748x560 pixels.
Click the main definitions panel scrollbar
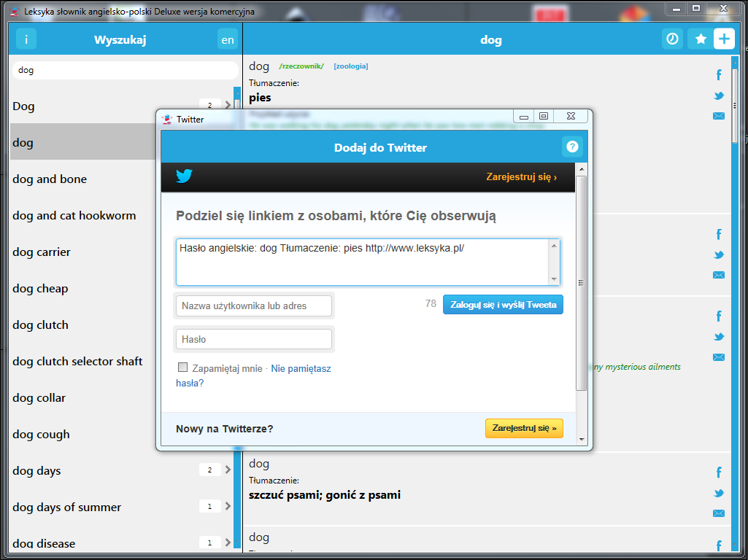735,105
